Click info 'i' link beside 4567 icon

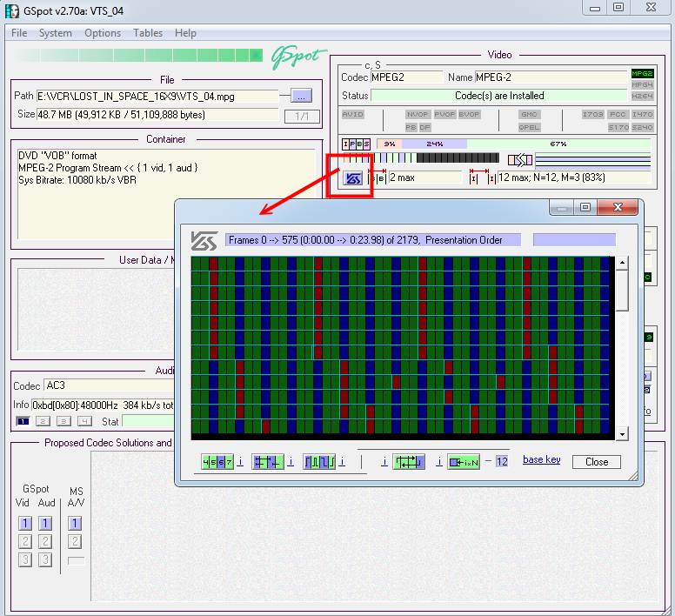coord(240,462)
